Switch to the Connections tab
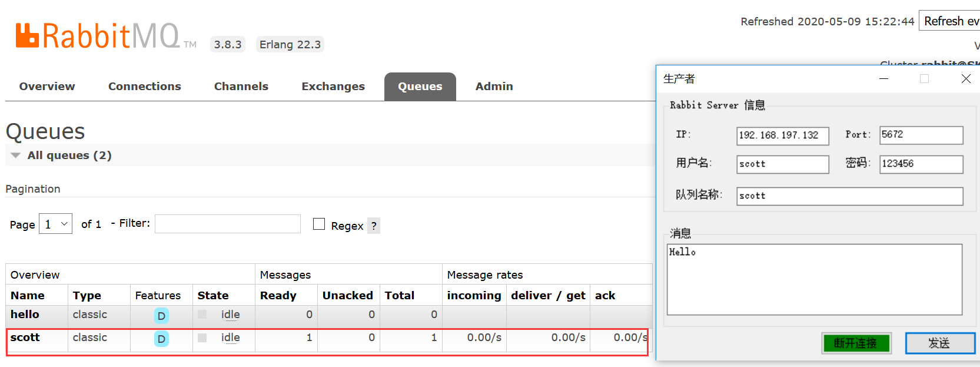This screenshot has width=980, height=367. coord(145,86)
